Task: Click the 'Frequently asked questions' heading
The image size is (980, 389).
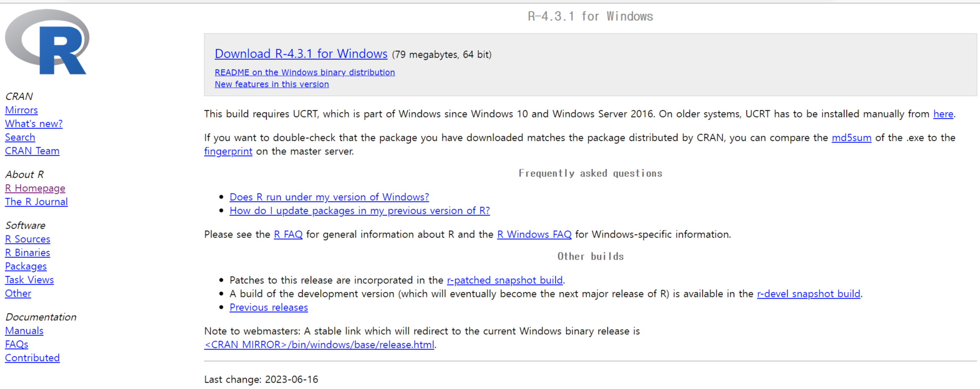Action: [590, 173]
